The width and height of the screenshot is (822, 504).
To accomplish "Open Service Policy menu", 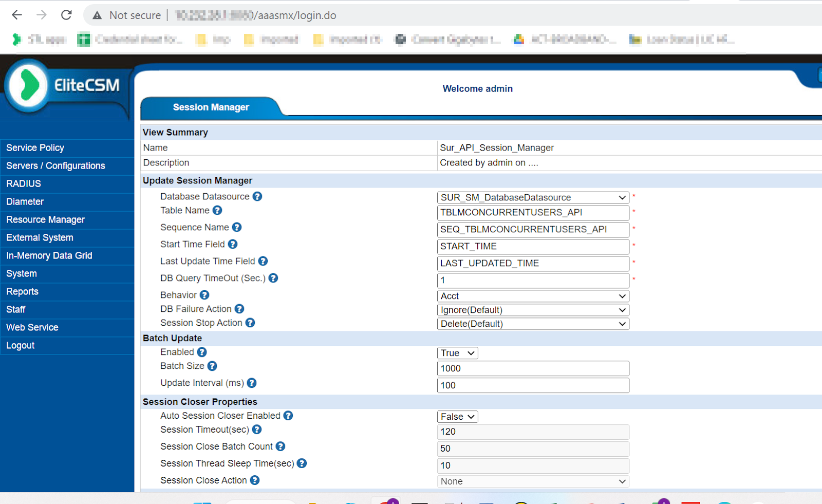I will 67,148.
